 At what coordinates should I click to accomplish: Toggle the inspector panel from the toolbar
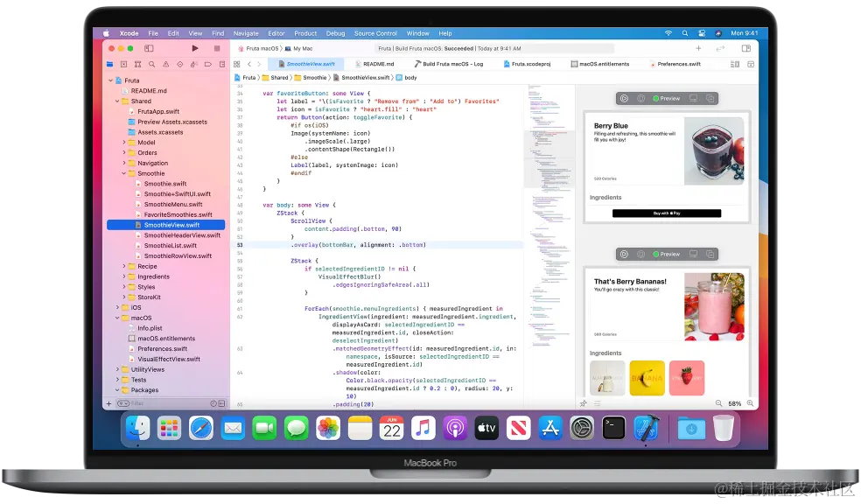click(x=746, y=48)
